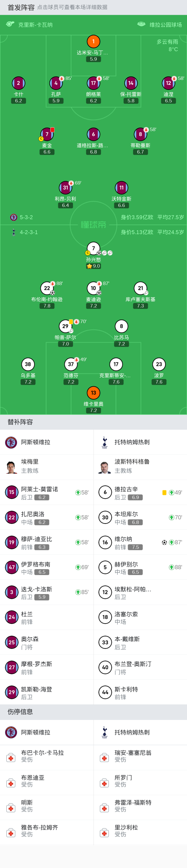The width and height of the screenshot is (187, 868).
Task: Click Son Heung-min's number 7 jersey icon
Action: pyautogui.click(x=94, y=248)
